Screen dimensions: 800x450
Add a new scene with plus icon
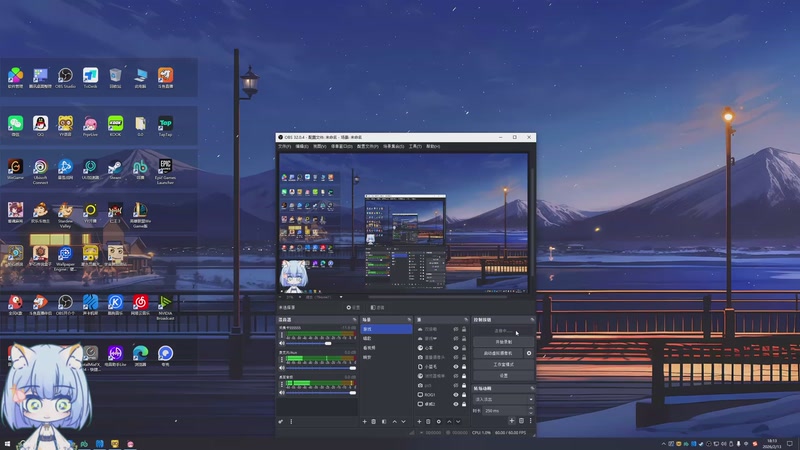[x=364, y=421]
